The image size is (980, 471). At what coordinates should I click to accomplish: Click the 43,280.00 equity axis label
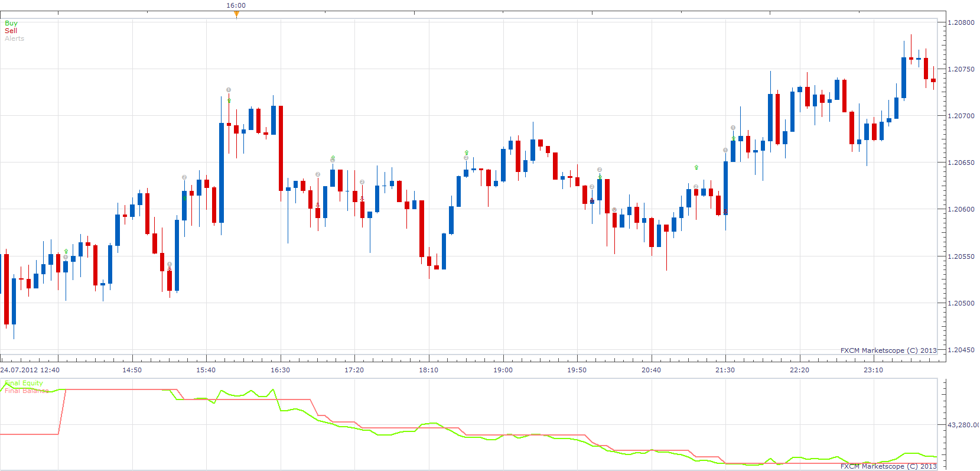963,425
